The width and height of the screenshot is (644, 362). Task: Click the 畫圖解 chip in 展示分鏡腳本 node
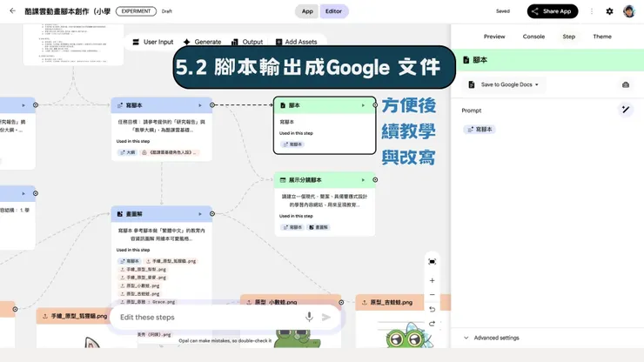319,227
